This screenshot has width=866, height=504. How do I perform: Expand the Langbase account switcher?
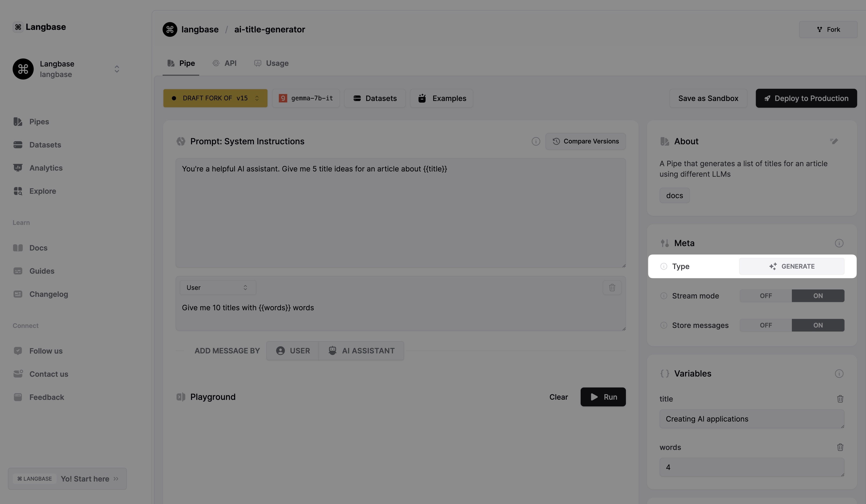[x=116, y=69]
